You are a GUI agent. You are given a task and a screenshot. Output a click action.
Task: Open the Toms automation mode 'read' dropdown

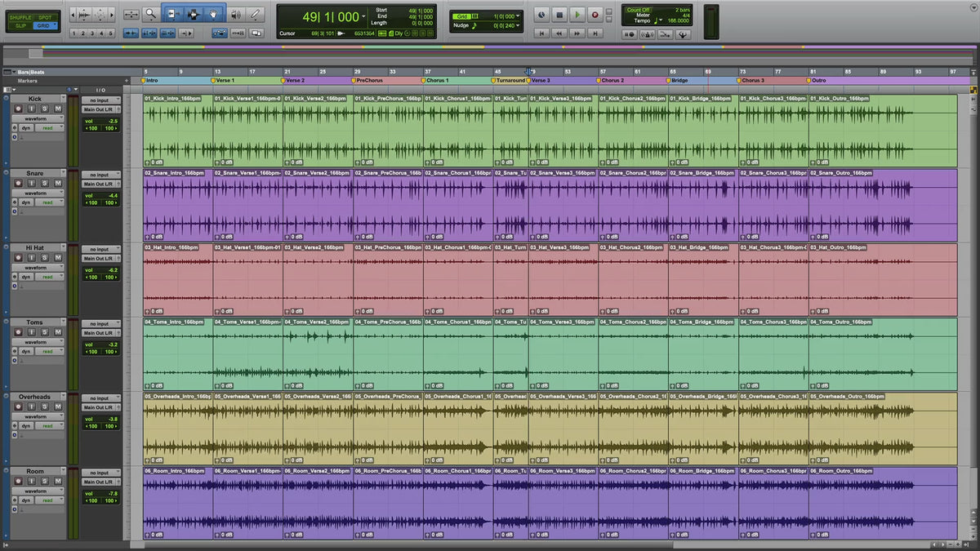(x=51, y=352)
